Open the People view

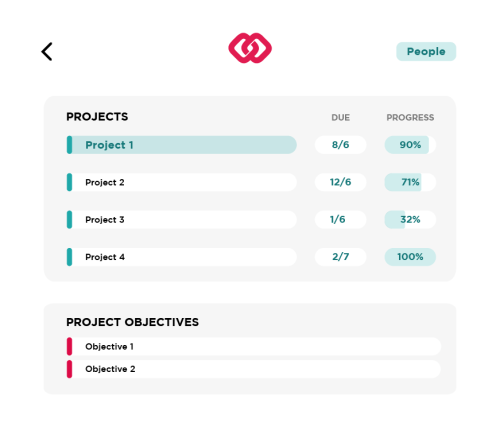[426, 51]
